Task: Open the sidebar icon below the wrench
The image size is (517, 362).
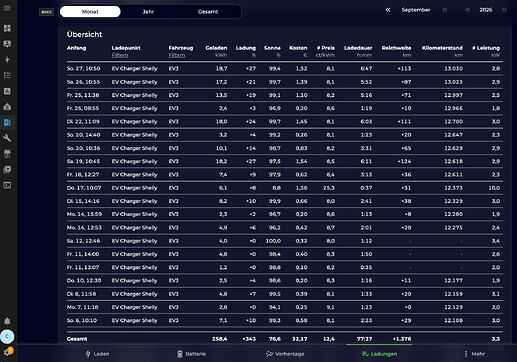Action: click(x=7, y=154)
